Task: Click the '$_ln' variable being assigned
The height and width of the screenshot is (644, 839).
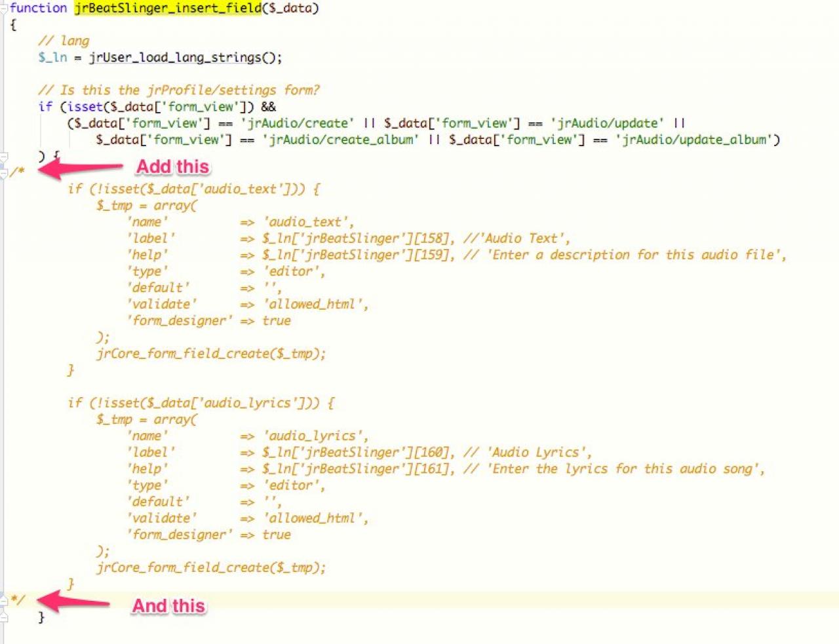Action: click(x=52, y=58)
